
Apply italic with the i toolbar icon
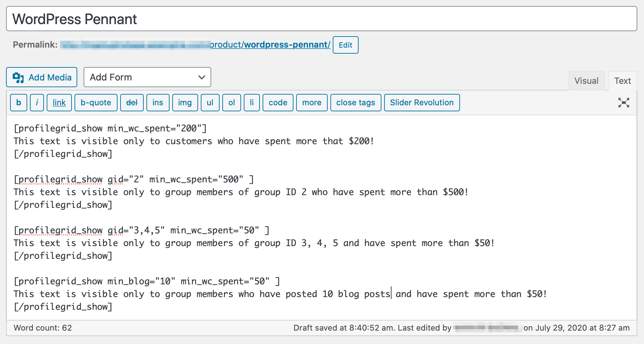(x=37, y=103)
